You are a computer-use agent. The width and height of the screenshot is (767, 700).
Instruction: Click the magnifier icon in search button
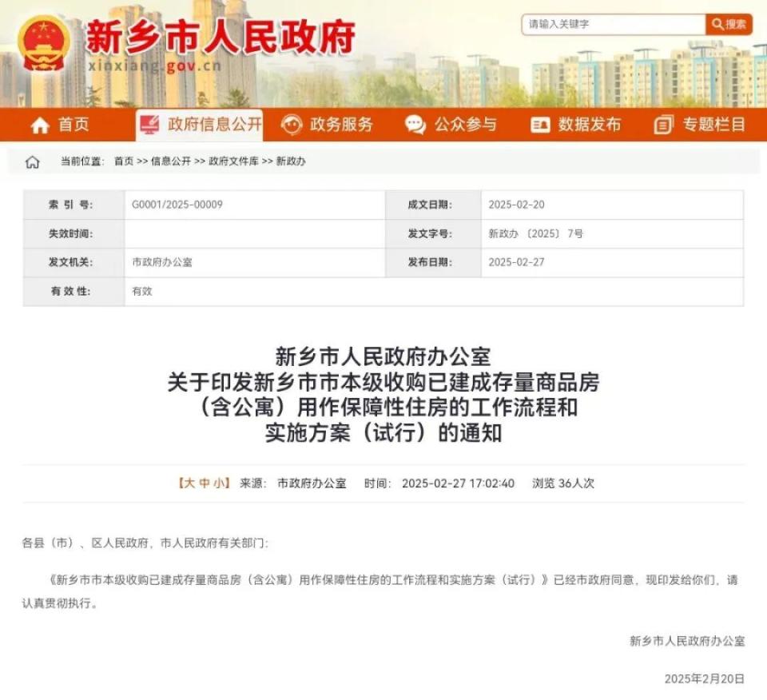point(717,24)
